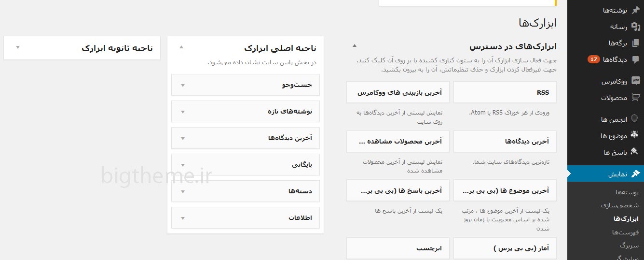Click the paintbrush icon beside نمایش

[x=635, y=173]
